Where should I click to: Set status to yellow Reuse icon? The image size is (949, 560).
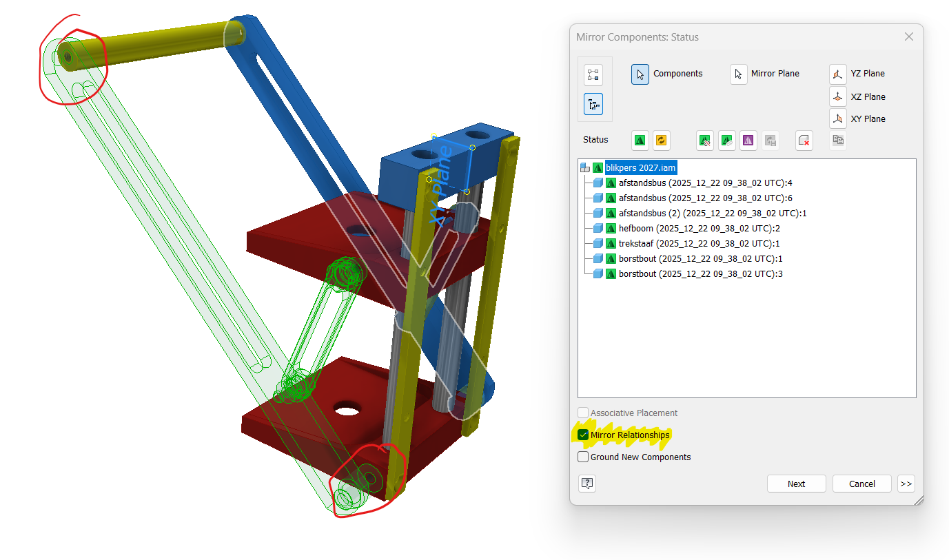point(662,140)
